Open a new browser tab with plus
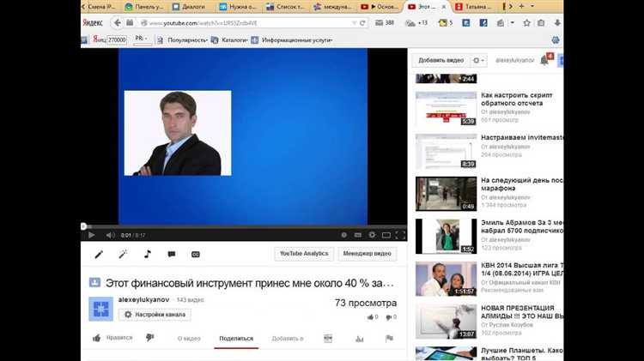Screen dimensions: 644x361 pyautogui.click(x=521, y=6)
